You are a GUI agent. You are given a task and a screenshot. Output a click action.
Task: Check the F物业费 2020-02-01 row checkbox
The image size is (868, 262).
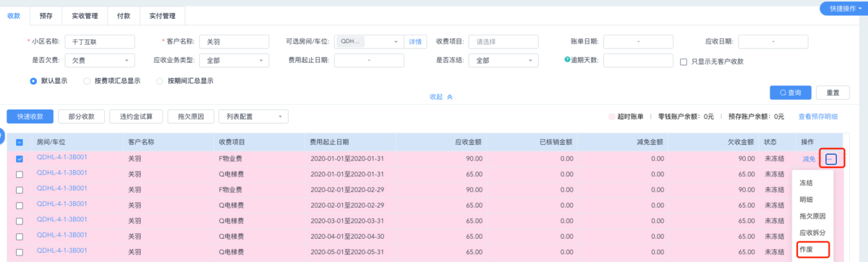tap(20, 190)
